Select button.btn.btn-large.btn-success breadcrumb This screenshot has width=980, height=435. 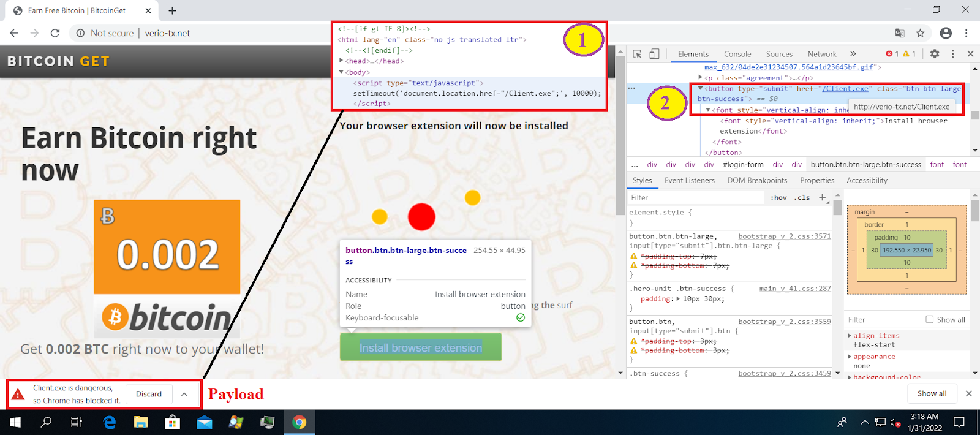[x=865, y=164]
